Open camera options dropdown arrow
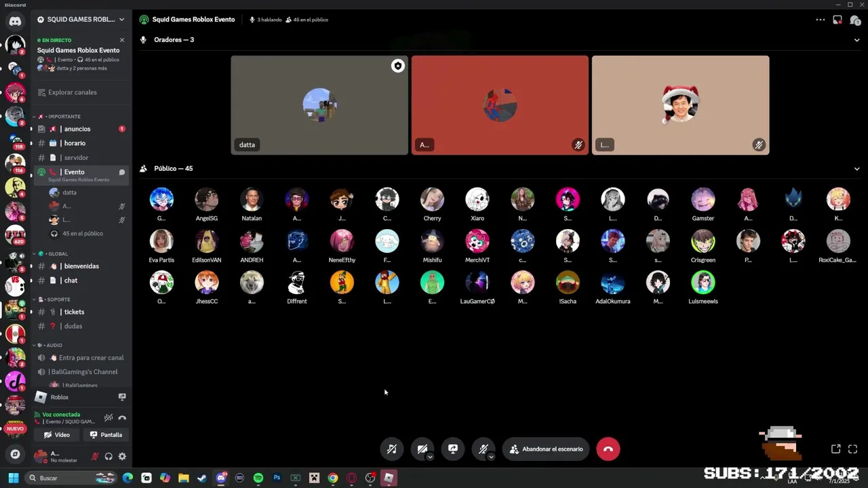The width and height of the screenshot is (868, 488). (430, 457)
